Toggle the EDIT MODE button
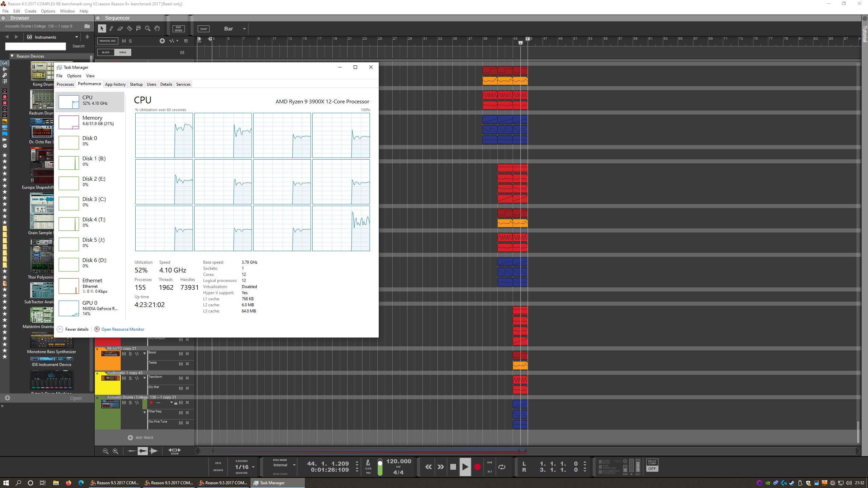This screenshot has width=868, height=488. (x=179, y=29)
